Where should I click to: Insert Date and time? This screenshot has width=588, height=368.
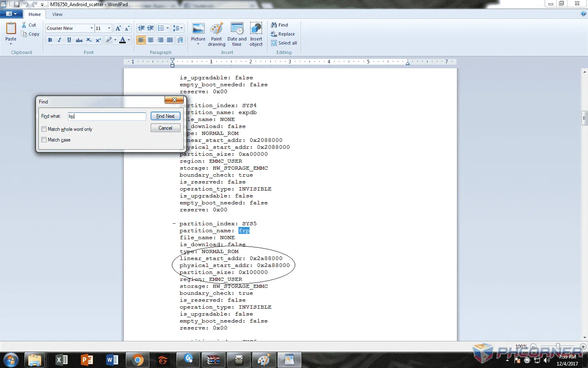point(237,34)
